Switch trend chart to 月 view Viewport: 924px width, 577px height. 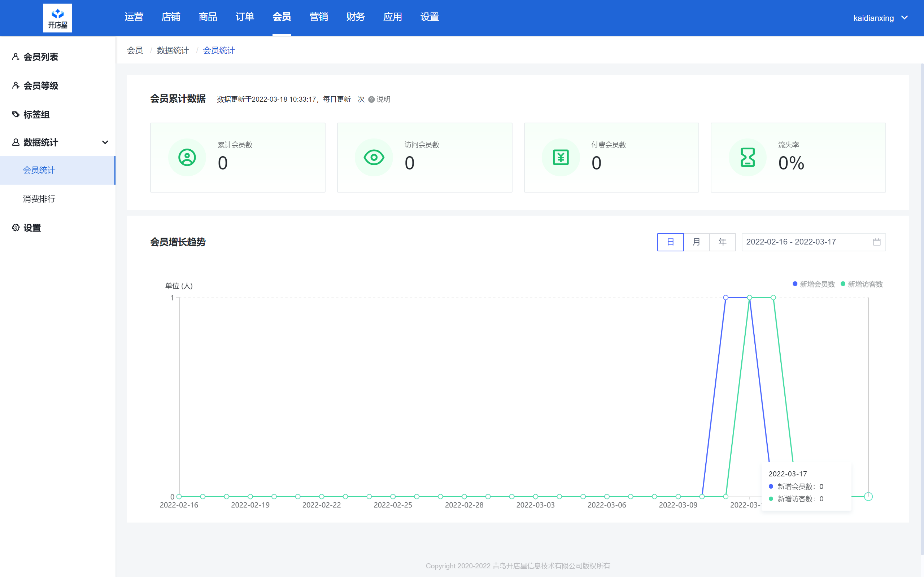click(696, 242)
